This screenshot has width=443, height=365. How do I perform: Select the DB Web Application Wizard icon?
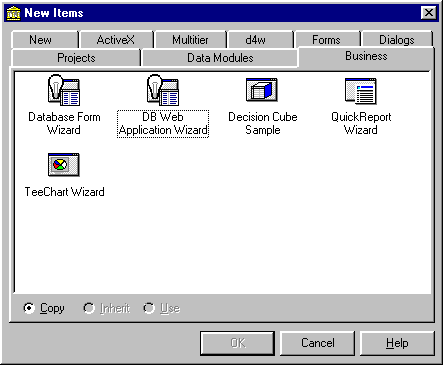(x=163, y=90)
